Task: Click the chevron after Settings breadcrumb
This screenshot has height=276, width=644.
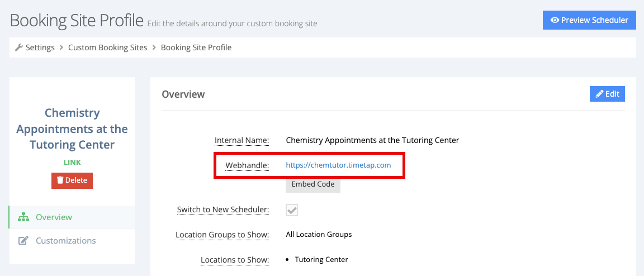Action: coord(61,47)
